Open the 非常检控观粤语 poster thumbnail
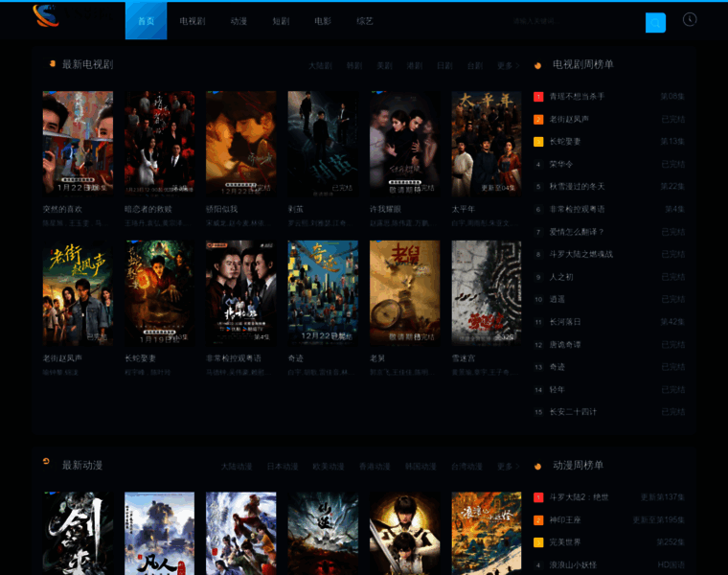728x575 pixels. pyautogui.click(x=241, y=292)
